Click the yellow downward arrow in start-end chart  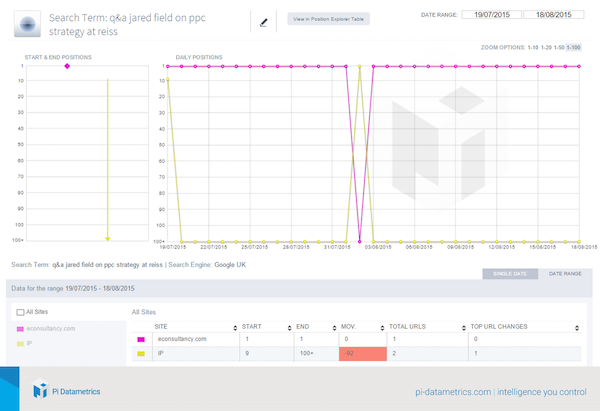click(108, 160)
